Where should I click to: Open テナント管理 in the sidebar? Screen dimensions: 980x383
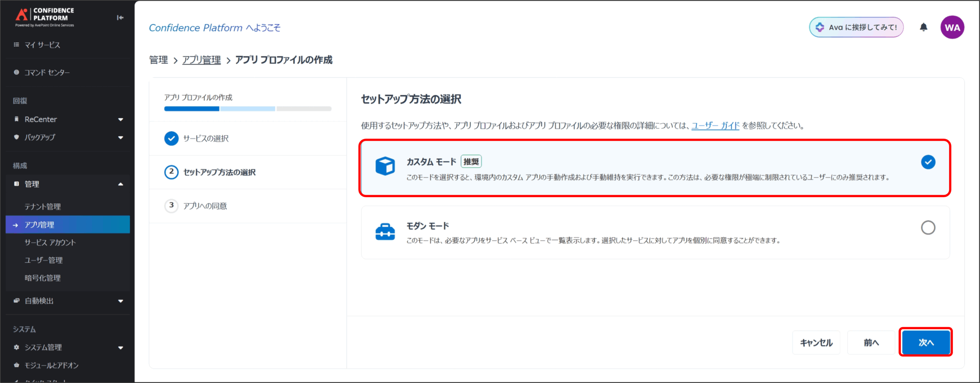click(x=43, y=207)
